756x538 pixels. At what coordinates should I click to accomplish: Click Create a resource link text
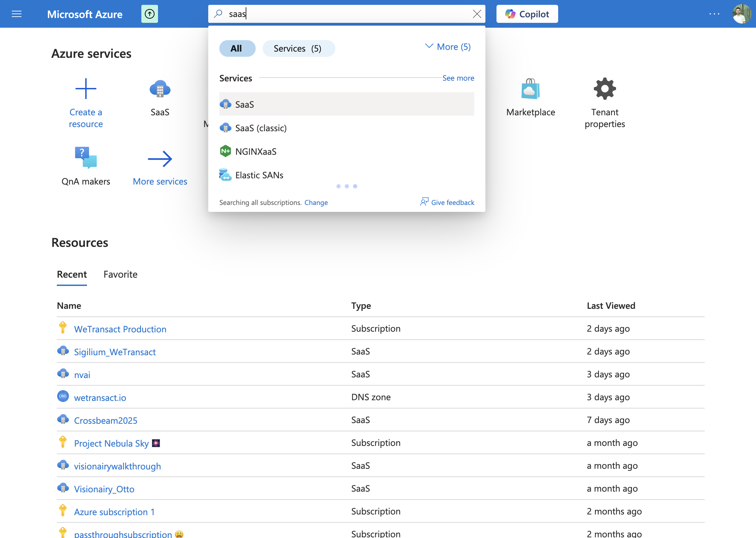pos(86,118)
